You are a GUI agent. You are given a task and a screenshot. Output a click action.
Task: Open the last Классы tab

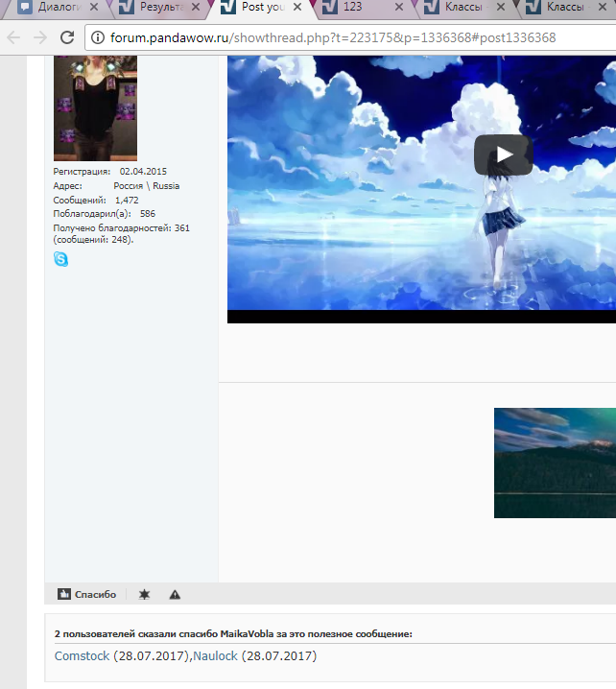point(568,7)
